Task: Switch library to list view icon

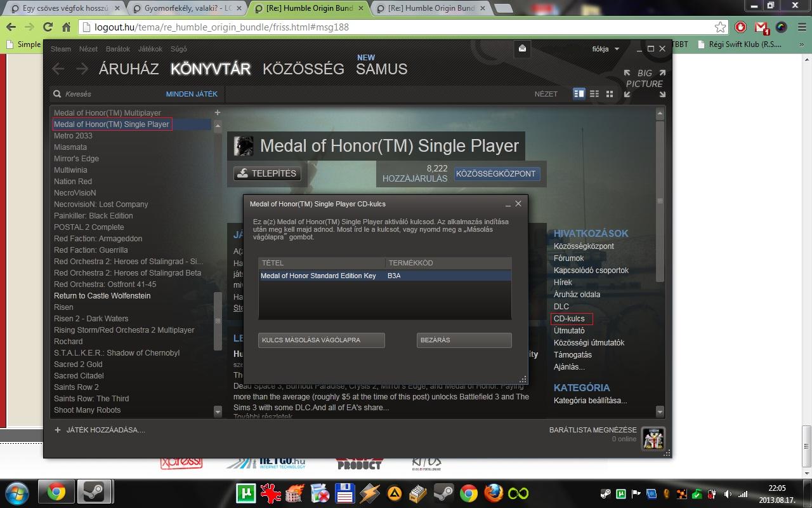Action: (x=594, y=93)
